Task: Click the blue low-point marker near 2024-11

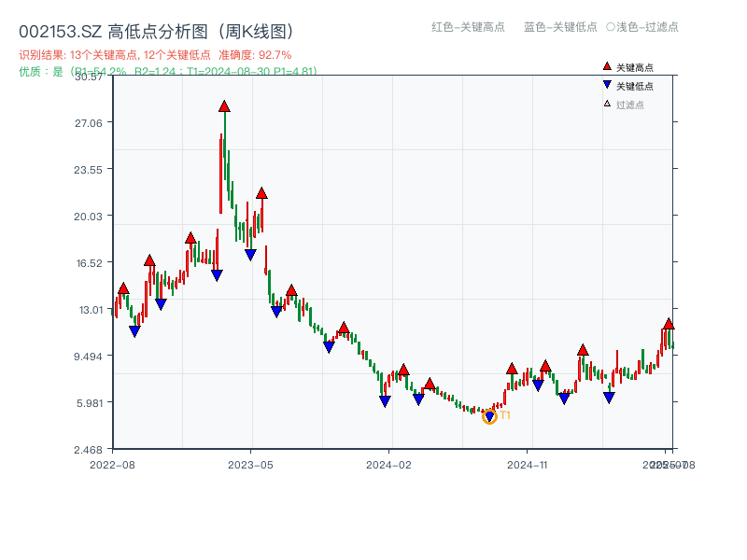Action: pyautogui.click(x=537, y=383)
